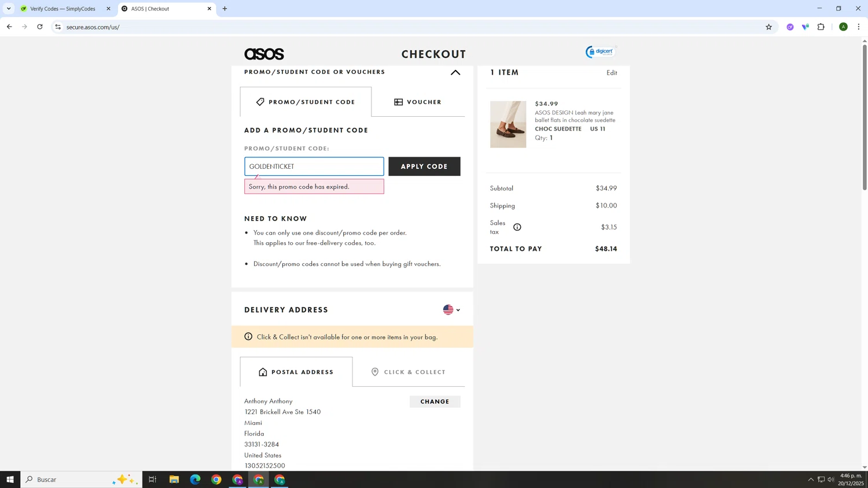Image resolution: width=868 pixels, height=488 pixels.
Task: Launch Microsoft Edge from the taskbar
Action: point(195,479)
